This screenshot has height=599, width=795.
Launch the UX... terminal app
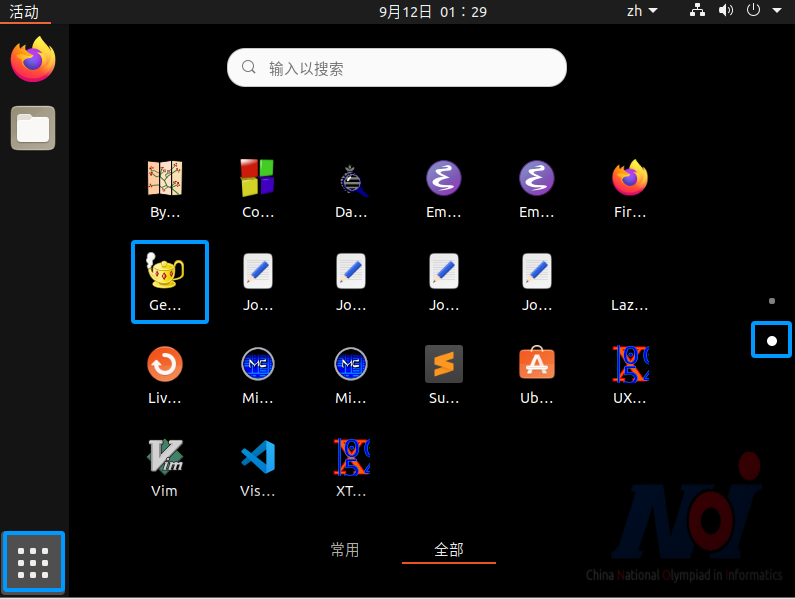(630, 375)
